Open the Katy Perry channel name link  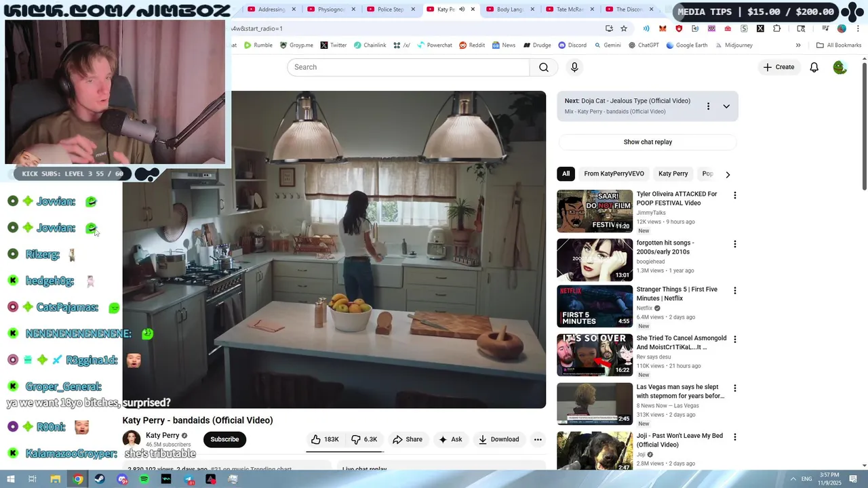pos(163,436)
